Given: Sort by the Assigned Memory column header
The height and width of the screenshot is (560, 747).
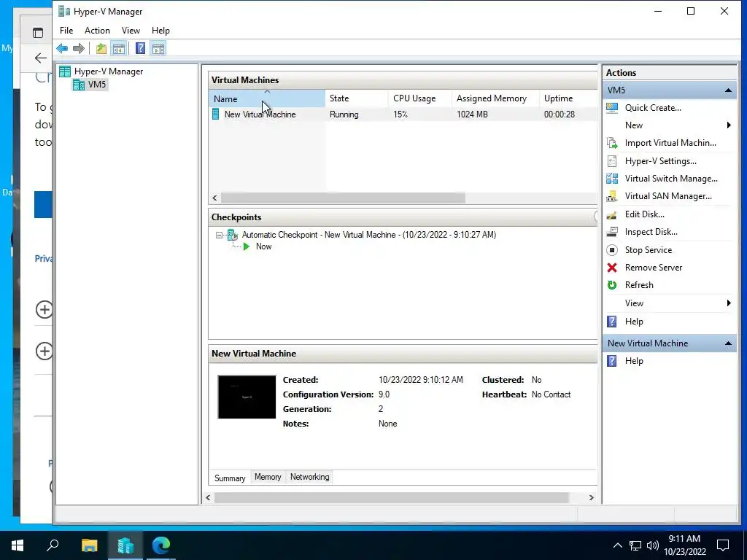Looking at the screenshot, I should 495,98.
